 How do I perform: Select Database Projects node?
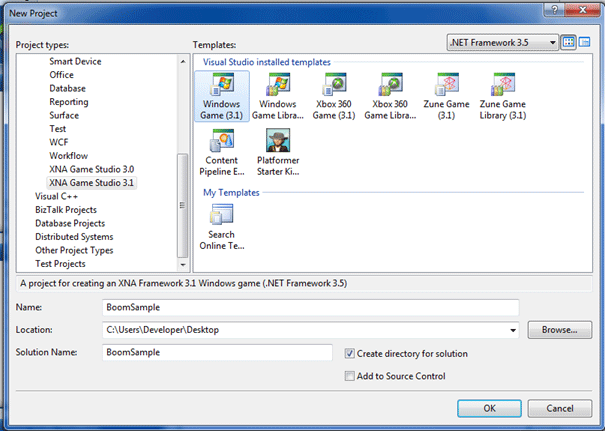(70, 223)
